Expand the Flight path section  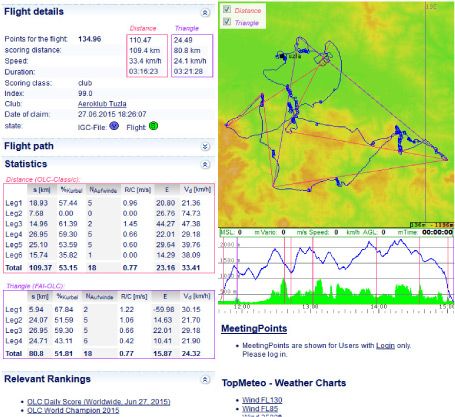(x=205, y=147)
